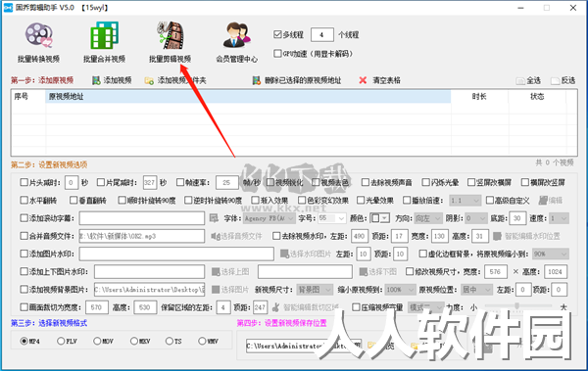This screenshot has width=588, height=371.
Task: Click 删除已选择的原视频地址 icon
Action: (x=257, y=80)
